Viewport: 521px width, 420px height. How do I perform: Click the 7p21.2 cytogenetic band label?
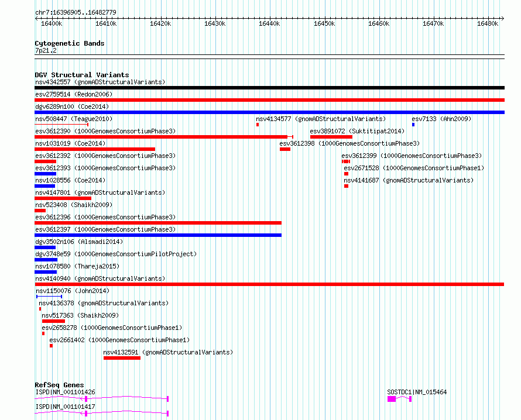tap(46, 50)
